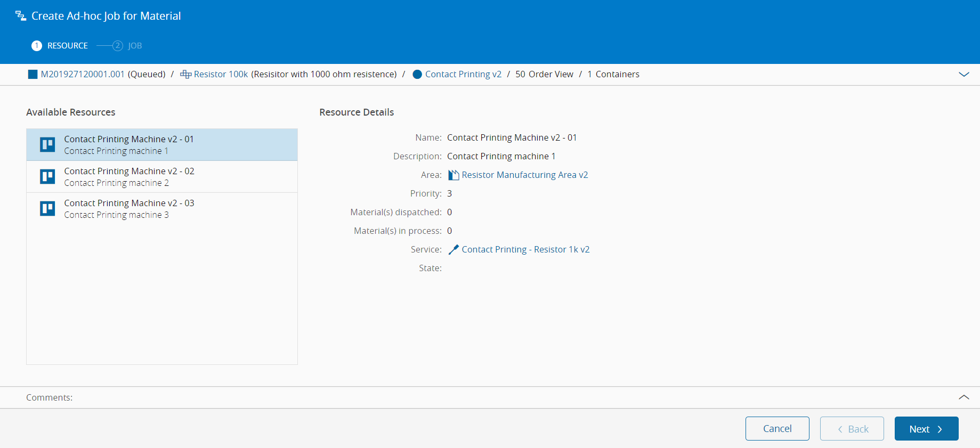This screenshot has height=448, width=980.
Task: Click the resource icon for Contact Printing Machine v2 - 03
Action: click(x=47, y=208)
